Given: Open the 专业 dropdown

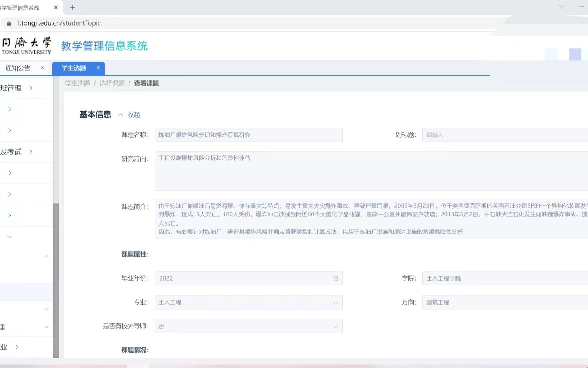Looking at the screenshot, I should 248,302.
